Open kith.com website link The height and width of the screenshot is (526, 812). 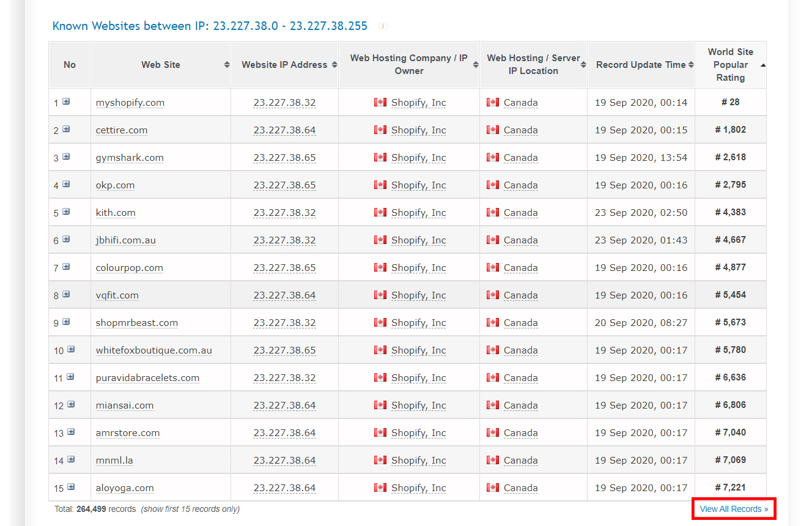point(116,213)
